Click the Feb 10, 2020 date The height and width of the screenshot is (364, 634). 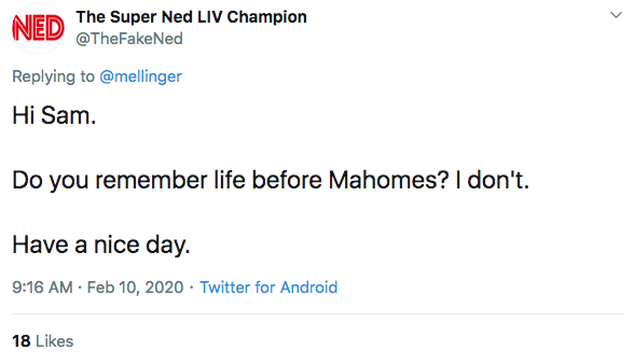tap(135, 287)
